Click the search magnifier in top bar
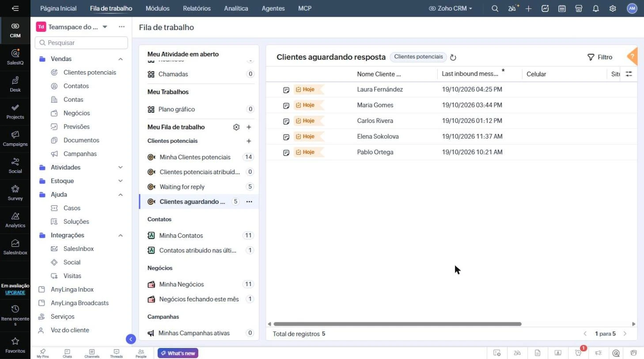This screenshot has height=359, width=644. pyautogui.click(x=495, y=8)
